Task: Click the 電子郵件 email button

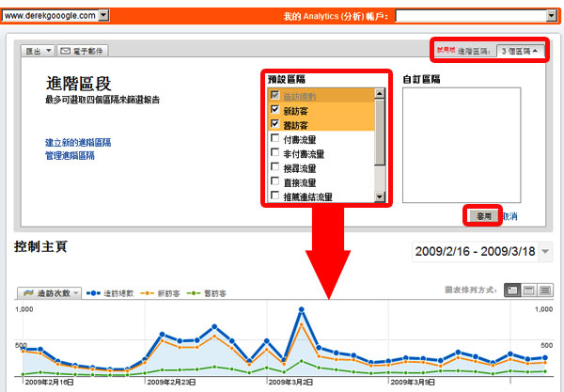Action: [82, 51]
